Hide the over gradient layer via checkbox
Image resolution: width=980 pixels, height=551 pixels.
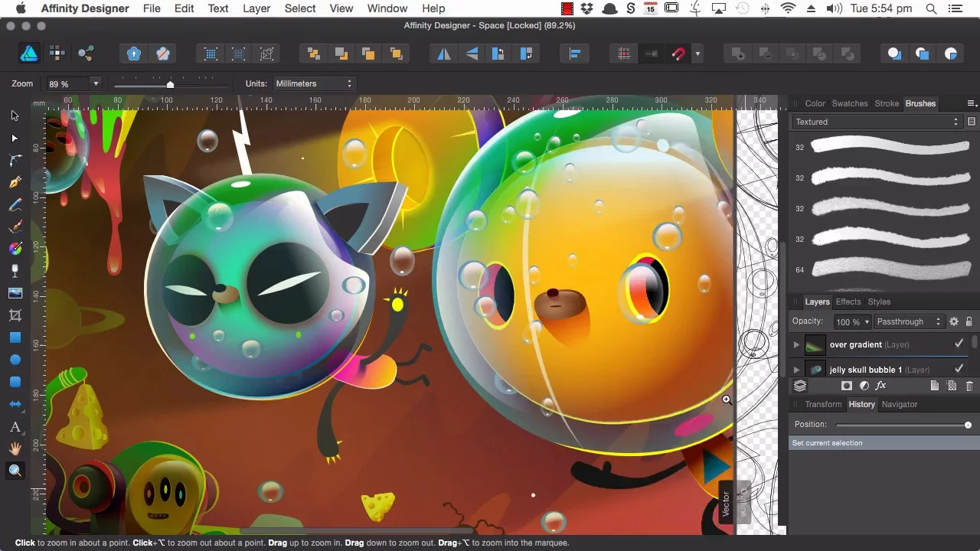[959, 344]
